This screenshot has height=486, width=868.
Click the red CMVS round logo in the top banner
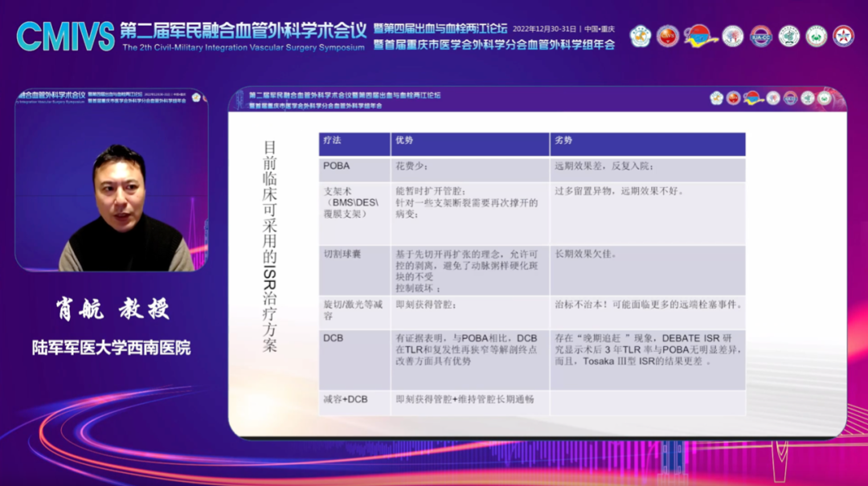tap(668, 36)
